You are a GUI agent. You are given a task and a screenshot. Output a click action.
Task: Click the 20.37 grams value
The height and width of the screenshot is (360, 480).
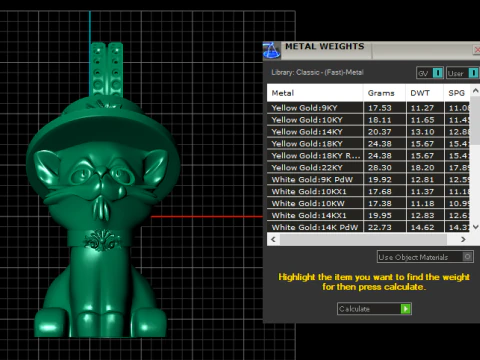coord(380,132)
